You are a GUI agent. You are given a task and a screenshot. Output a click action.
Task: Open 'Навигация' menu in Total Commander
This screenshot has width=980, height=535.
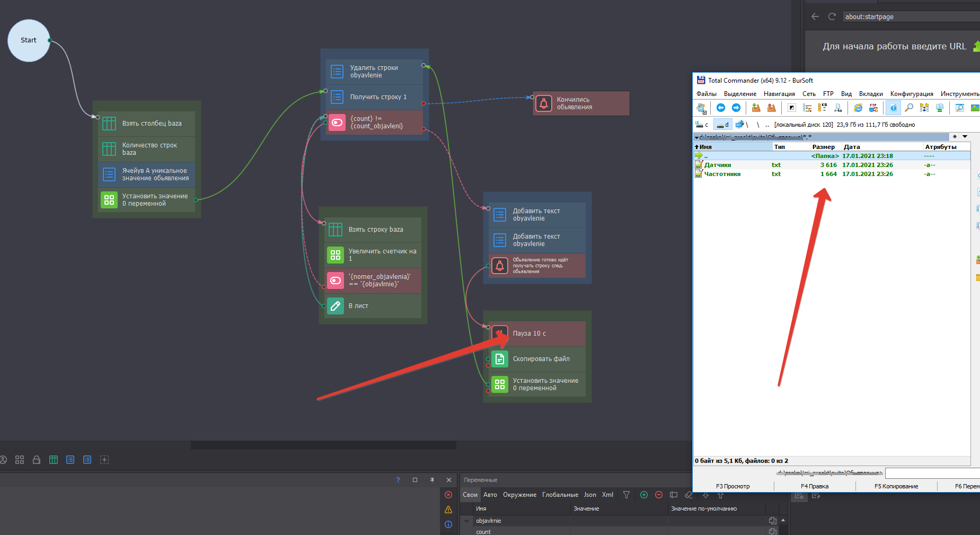[779, 94]
